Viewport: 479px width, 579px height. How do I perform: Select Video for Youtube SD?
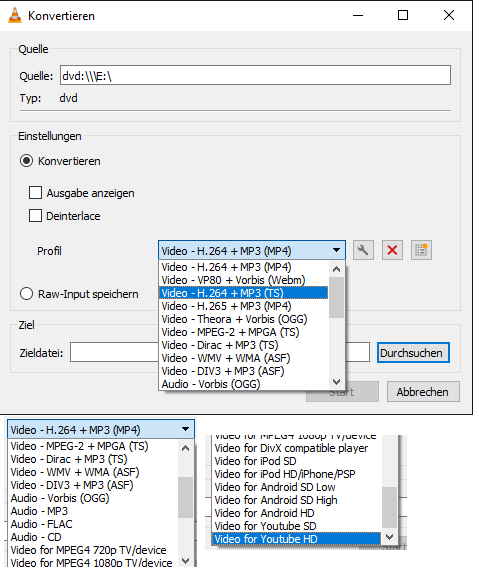click(297, 526)
